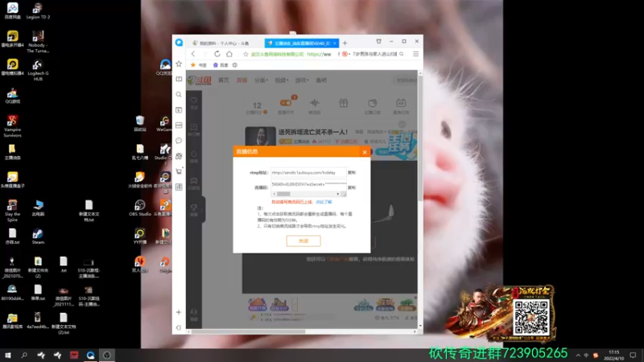Open 首页 in Douyu navigation

pyautogui.click(x=224, y=80)
